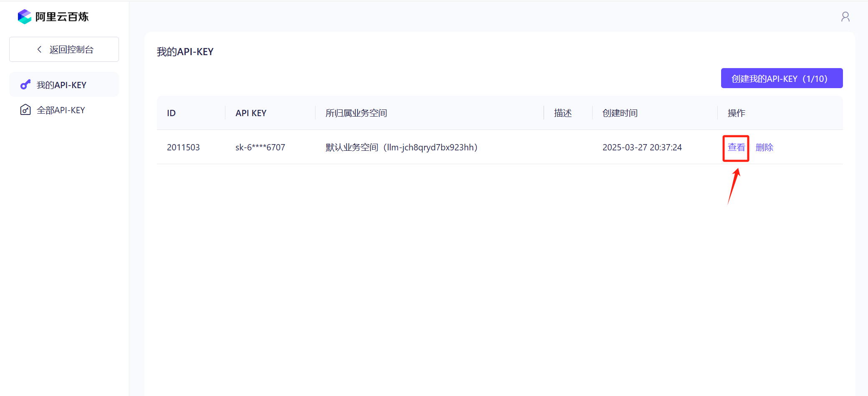Click the 默认业务空间 workspace cell
The image size is (868, 396).
[x=401, y=147]
